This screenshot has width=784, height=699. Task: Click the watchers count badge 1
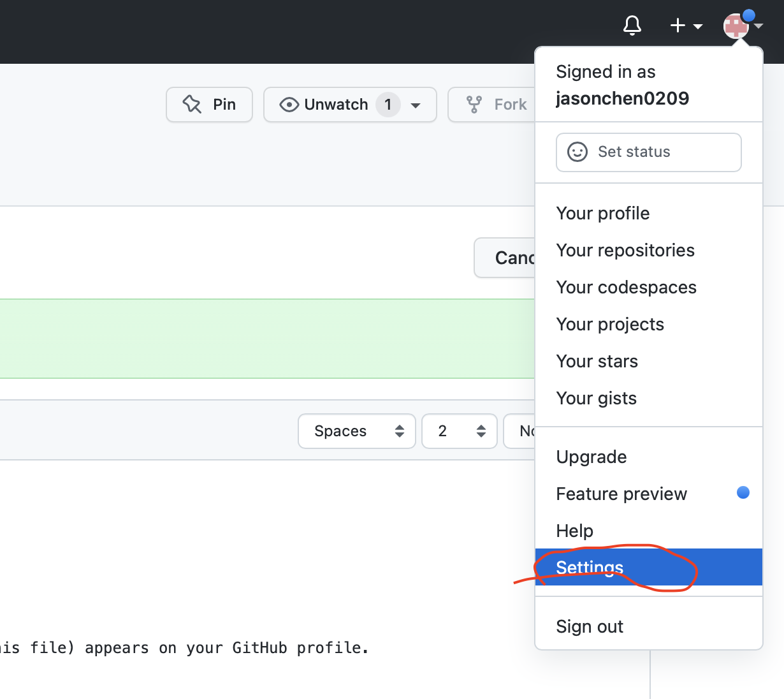pyautogui.click(x=388, y=105)
